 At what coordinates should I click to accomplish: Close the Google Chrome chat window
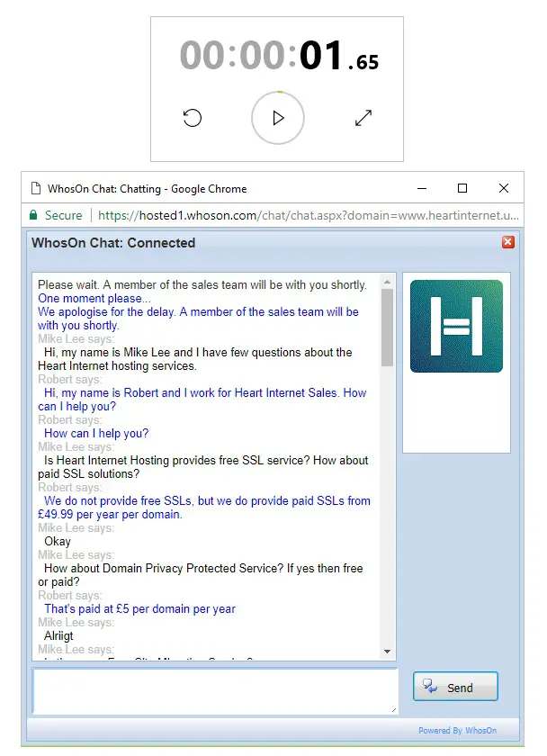(x=504, y=188)
